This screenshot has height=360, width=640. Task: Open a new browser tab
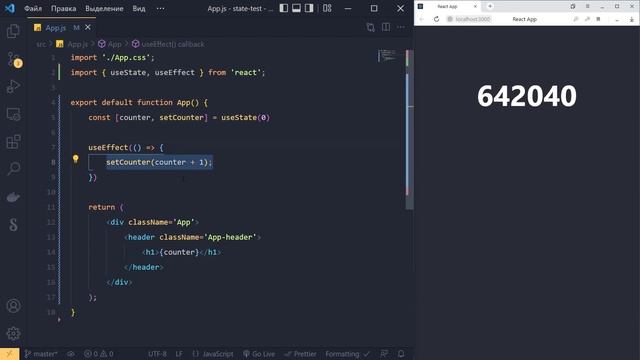point(490,6)
